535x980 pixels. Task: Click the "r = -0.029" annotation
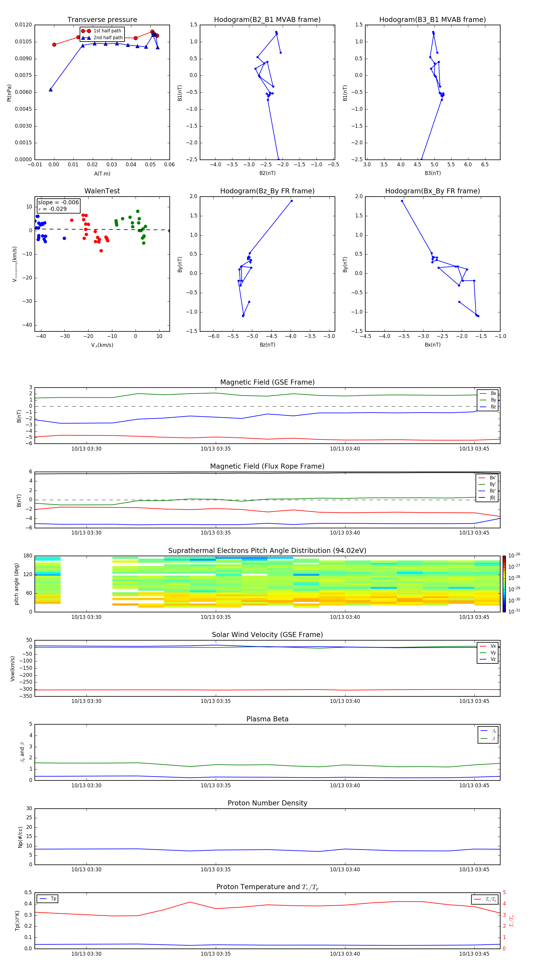(x=53, y=209)
